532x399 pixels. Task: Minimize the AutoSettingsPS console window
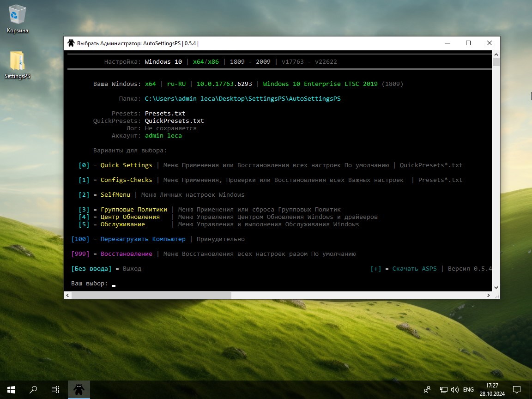[x=447, y=43]
